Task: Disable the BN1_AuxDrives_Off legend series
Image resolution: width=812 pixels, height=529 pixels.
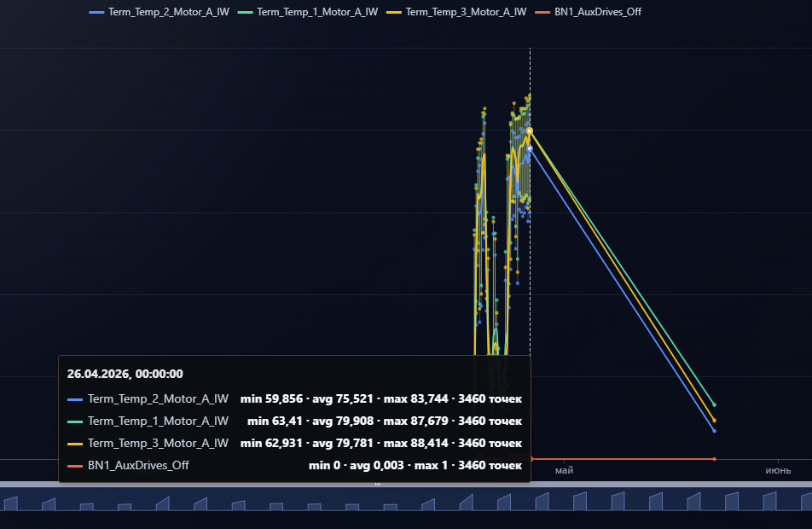Action: tap(589, 12)
